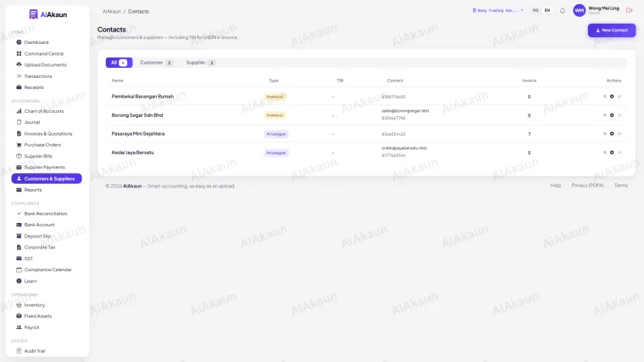Click the Name column header
644x362 pixels.
click(x=117, y=81)
